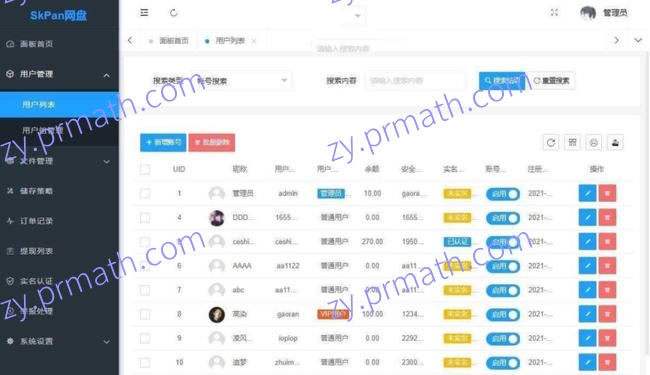Image resolution: width=650 pixels, height=375 pixels.
Task: Click the print table icon
Action: 594,143
